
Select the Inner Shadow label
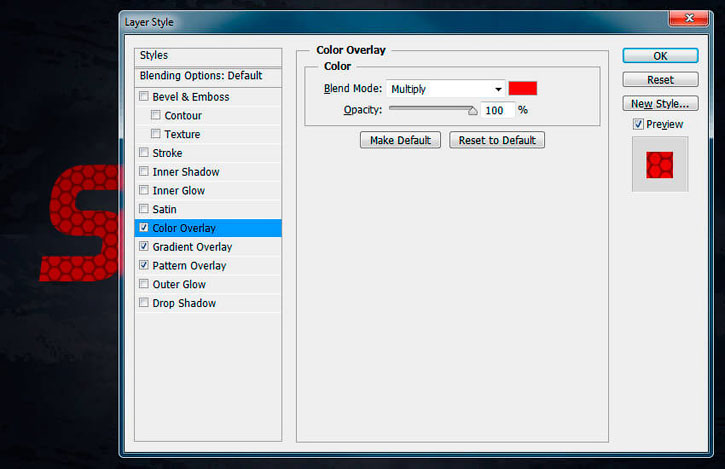coord(186,172)
